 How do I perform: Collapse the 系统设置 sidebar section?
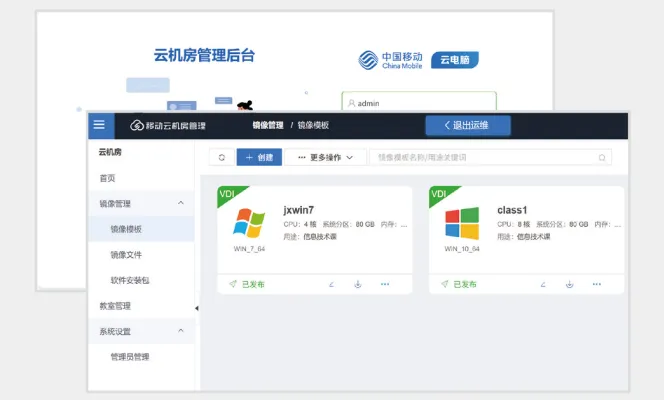coord(181,331)
